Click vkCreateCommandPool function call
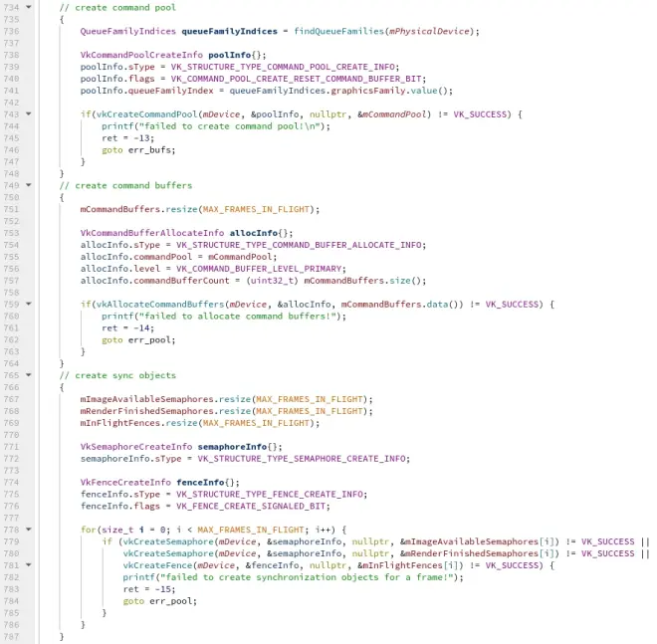The height and width of the screenshot is (644, 657). coord(146,114)
